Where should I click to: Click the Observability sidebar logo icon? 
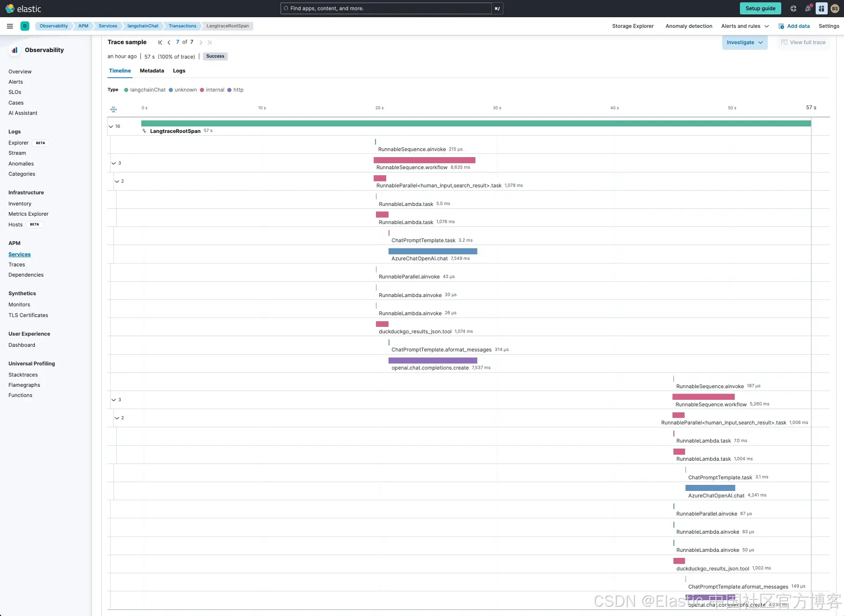[14, 50]
